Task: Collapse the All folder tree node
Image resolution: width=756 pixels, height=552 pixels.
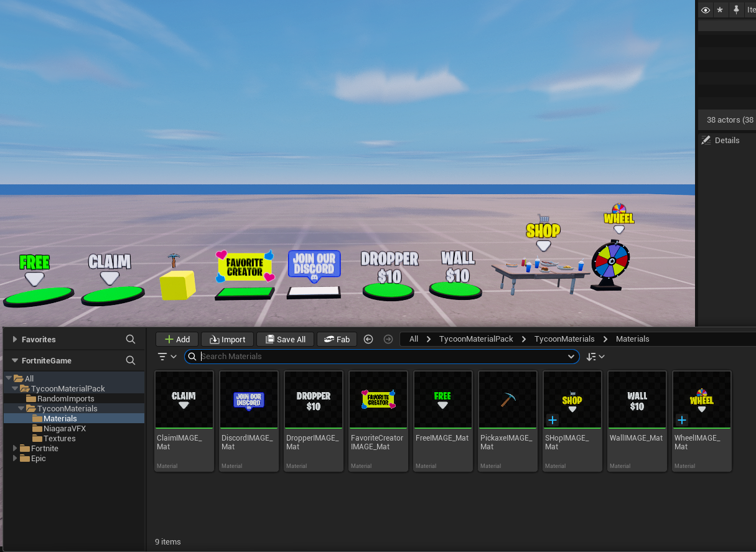Action: tap(9, 378)
